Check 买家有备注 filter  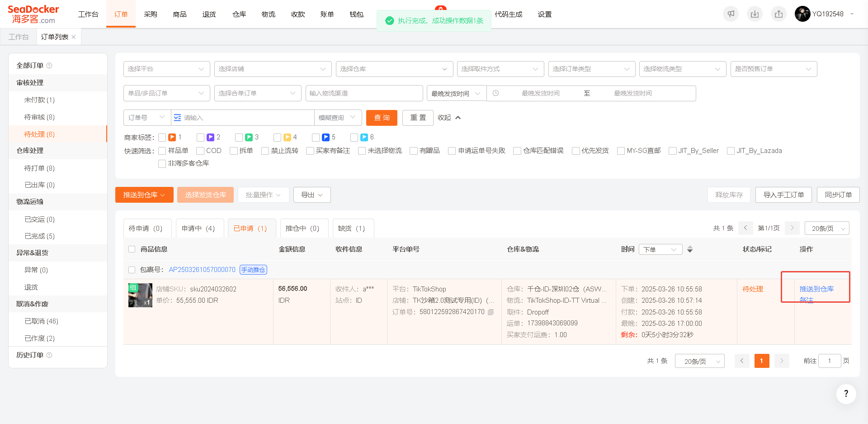tap(310, 151)
